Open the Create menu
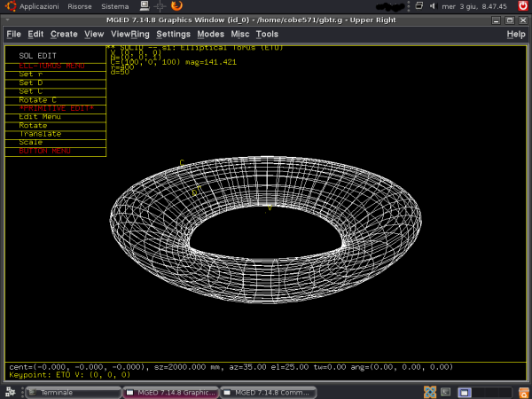 (x=64, y=34)
